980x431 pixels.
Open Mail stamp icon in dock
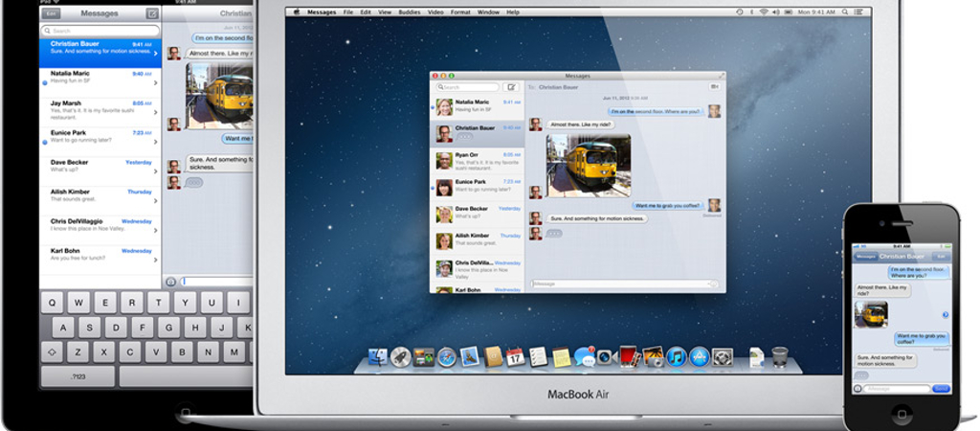[469, 356]
